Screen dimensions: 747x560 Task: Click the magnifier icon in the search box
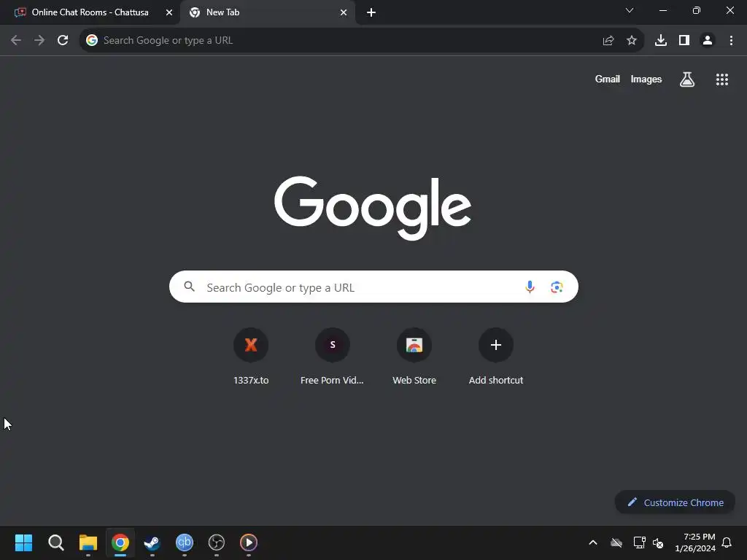pos(190,287)
